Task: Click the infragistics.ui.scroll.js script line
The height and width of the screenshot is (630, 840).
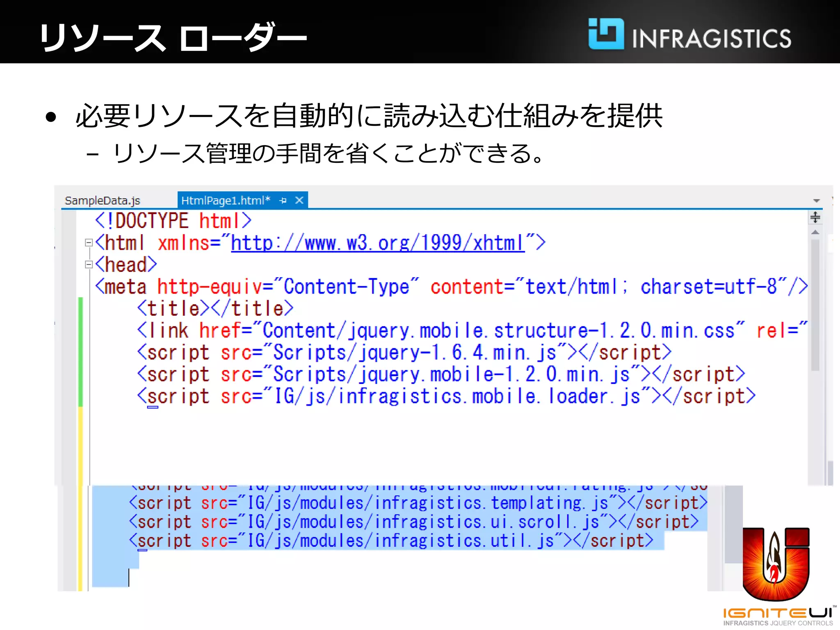Action: [x=413, y=522]
